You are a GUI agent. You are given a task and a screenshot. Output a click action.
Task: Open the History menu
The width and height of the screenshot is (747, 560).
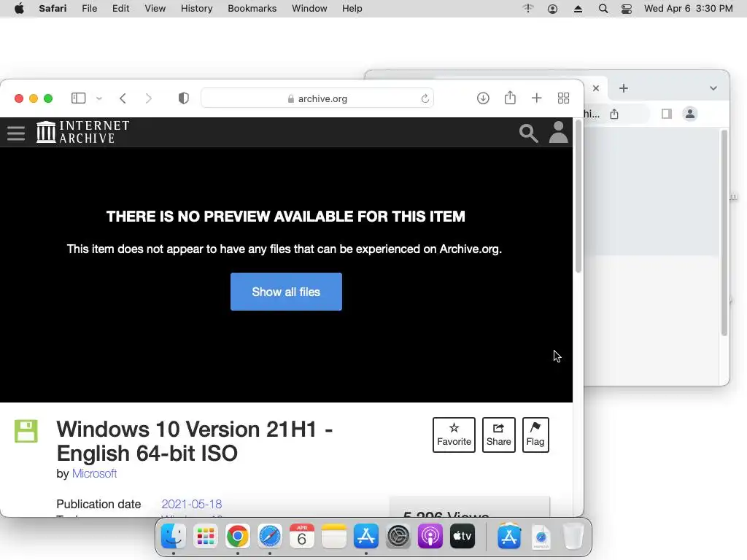(197, 9)
